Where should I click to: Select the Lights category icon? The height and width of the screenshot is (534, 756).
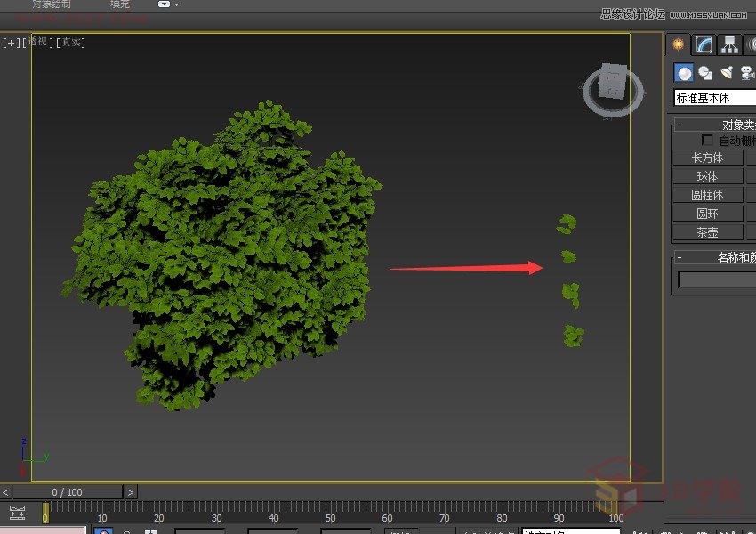[727, 73]
